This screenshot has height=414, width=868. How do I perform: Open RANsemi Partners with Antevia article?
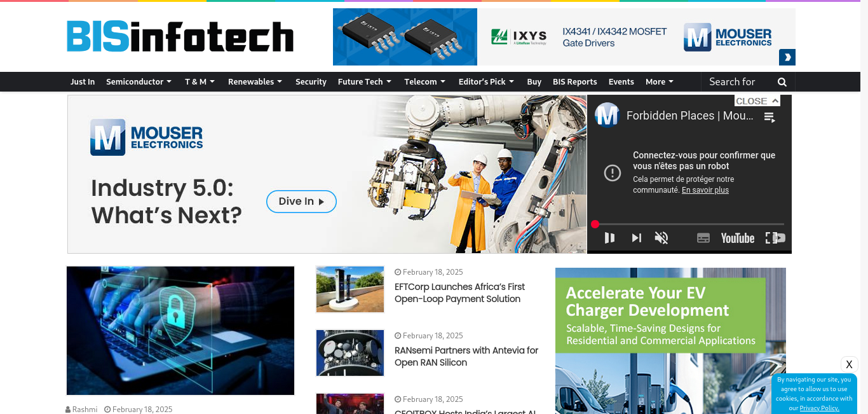(466, 357)
